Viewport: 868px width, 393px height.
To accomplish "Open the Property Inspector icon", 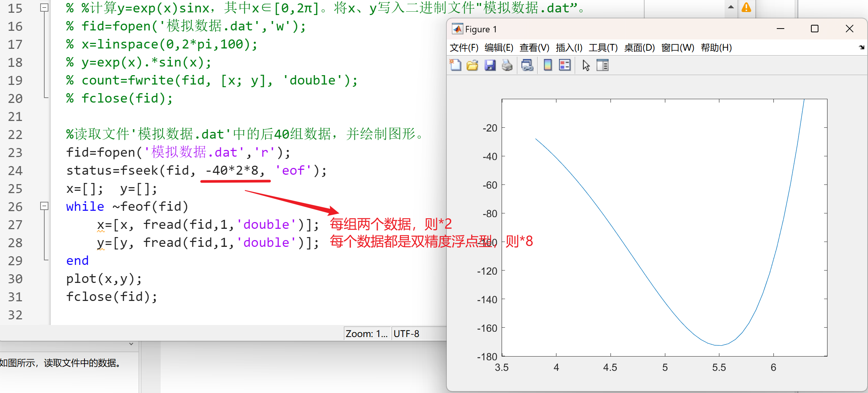I will pyautogui.click(x=603, y=65).
